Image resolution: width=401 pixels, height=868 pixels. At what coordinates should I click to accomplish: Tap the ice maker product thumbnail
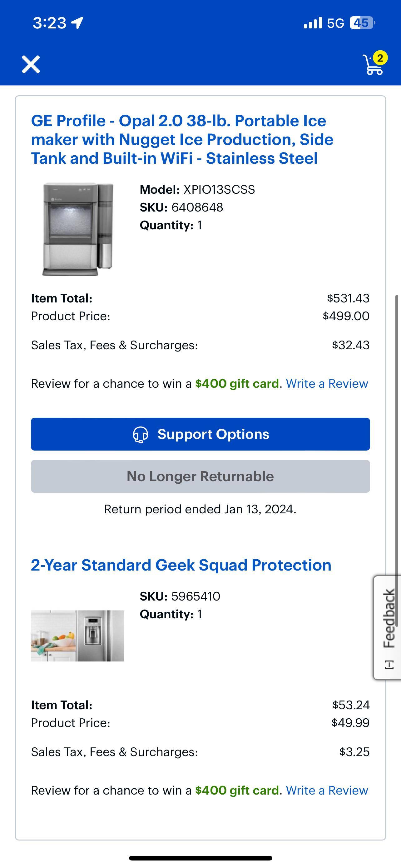[78, 229]
